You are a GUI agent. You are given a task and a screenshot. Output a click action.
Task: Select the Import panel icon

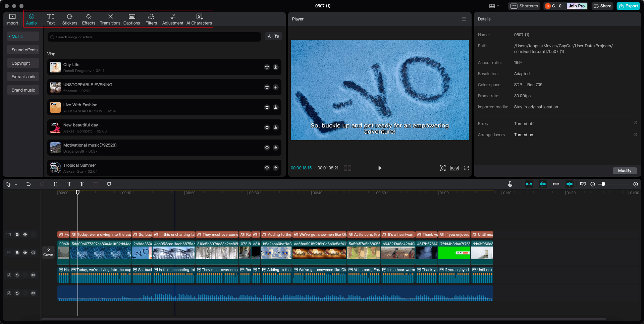pyautogui.click(x=12, y=19)
